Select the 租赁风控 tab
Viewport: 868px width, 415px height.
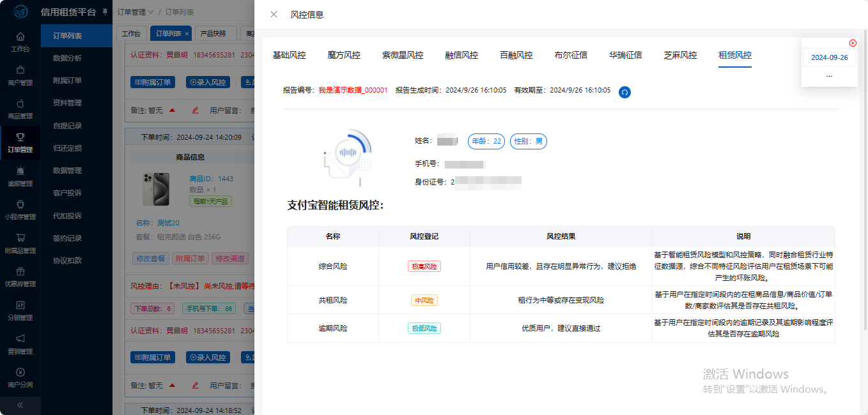pos(735,56)
